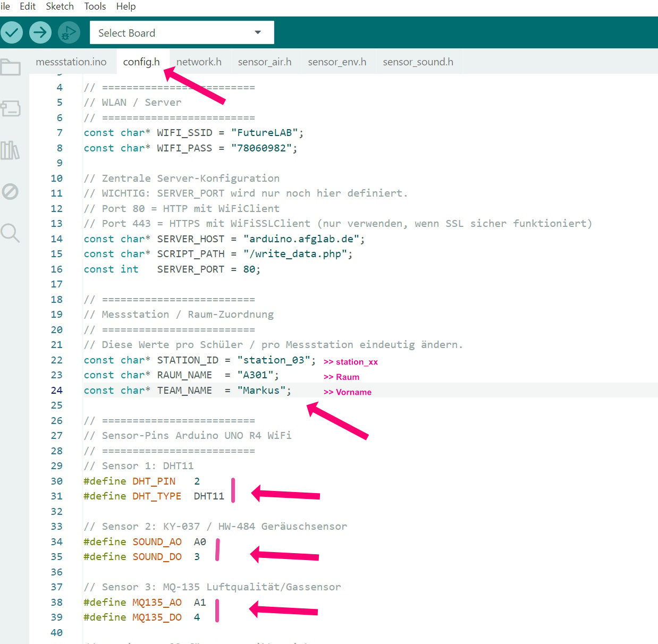
Task: Switch to the messstation.ino tab
Action: click(71, 62)
